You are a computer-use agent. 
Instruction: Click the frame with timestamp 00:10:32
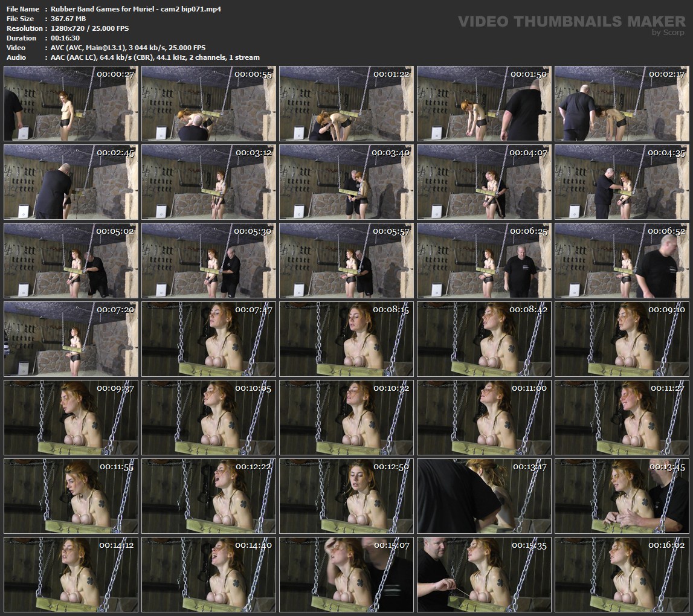(347, 417)
